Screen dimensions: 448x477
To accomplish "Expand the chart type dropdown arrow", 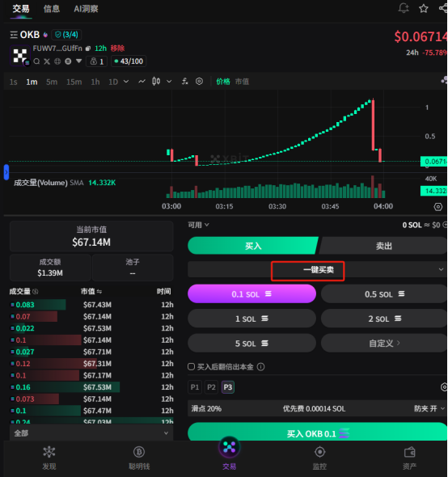I will (x=169, y=82).
